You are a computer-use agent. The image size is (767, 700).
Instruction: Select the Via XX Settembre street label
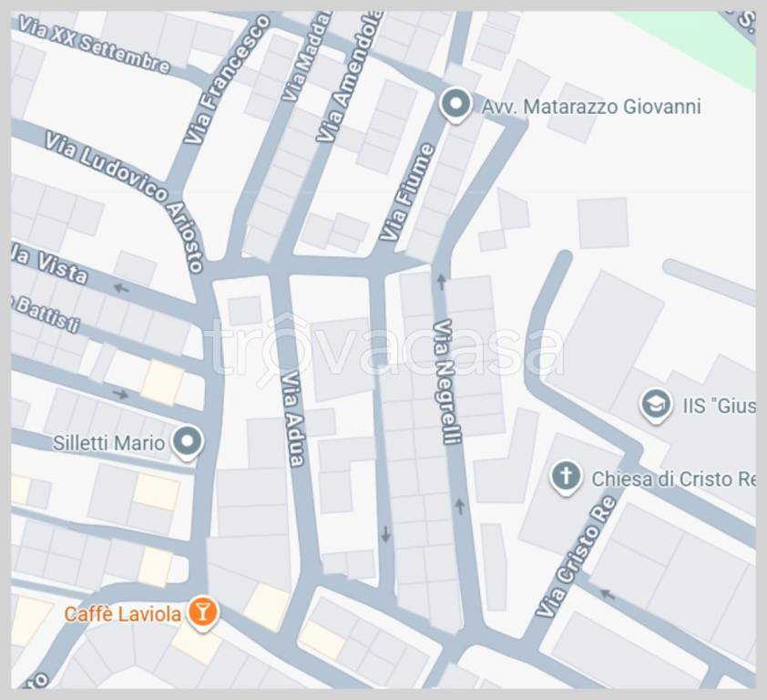95,44
